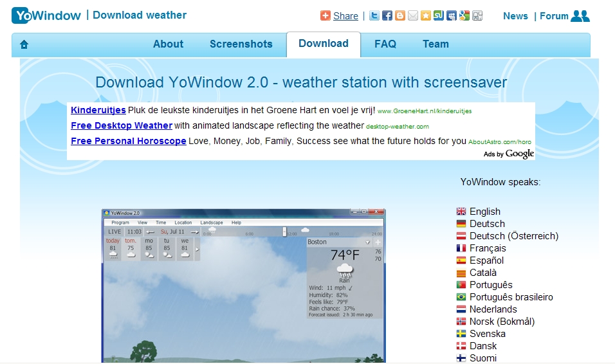Click the 'Download YoWindow 2.0' page heading
Viewport: 615px width, 364px height.
(x=301, y=82)
